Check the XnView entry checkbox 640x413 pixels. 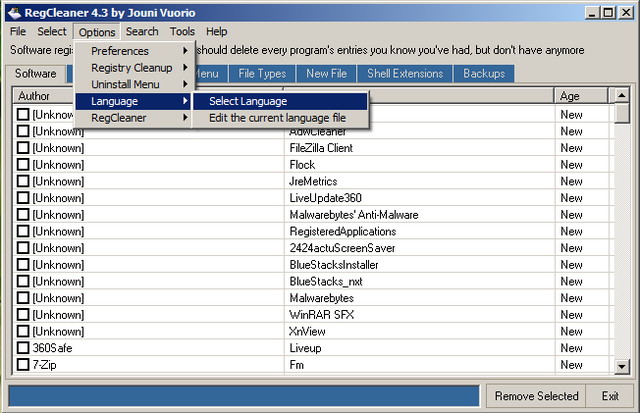coord(23,331)
